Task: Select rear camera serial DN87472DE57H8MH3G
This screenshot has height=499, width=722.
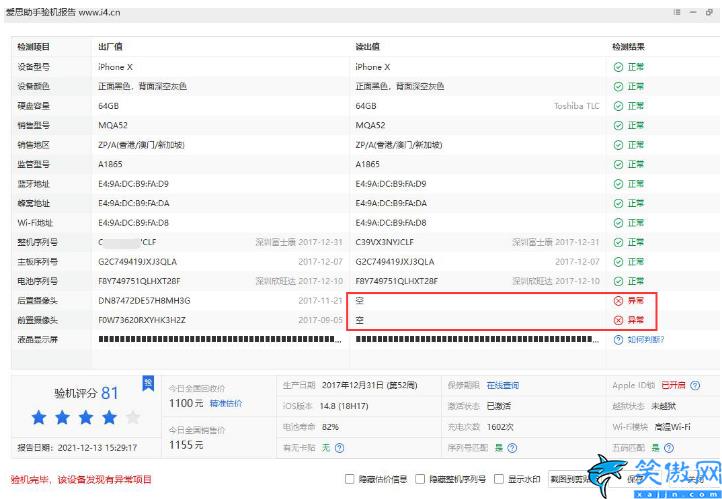Action: (x=144, y=301)
